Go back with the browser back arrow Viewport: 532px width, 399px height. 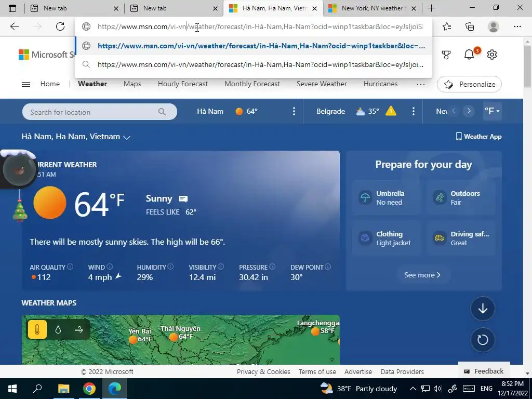(x=14, y=26)
